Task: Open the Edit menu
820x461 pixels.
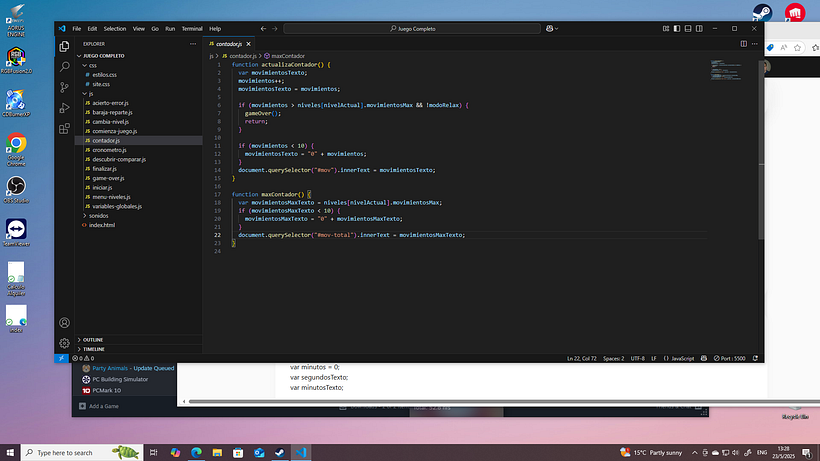Action: tap(92, 29)
